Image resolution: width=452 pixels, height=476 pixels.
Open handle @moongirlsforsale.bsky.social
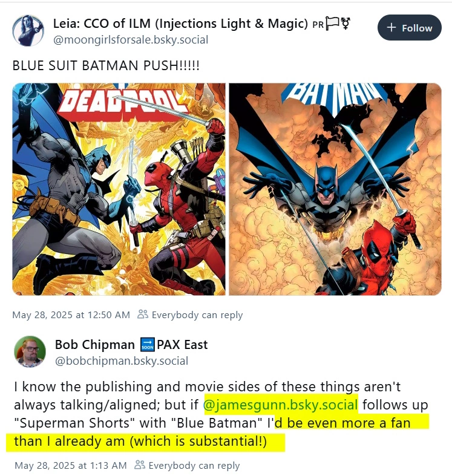[131, 40]
